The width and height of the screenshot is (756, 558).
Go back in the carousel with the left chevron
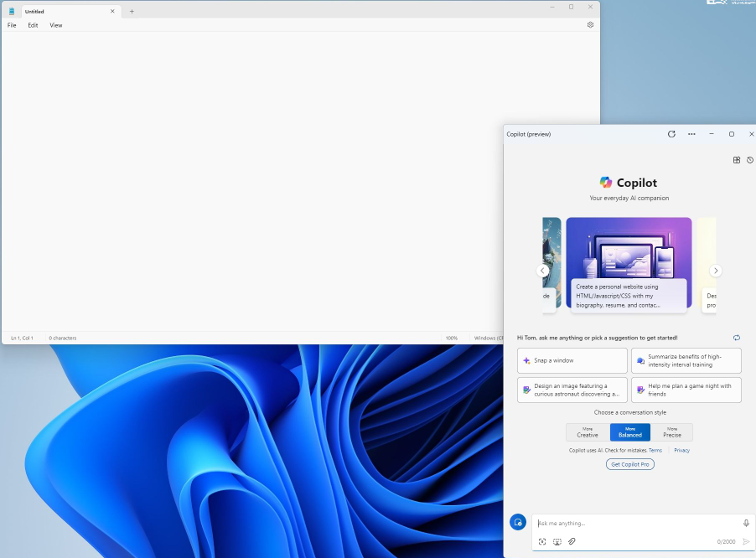point(544,271)
